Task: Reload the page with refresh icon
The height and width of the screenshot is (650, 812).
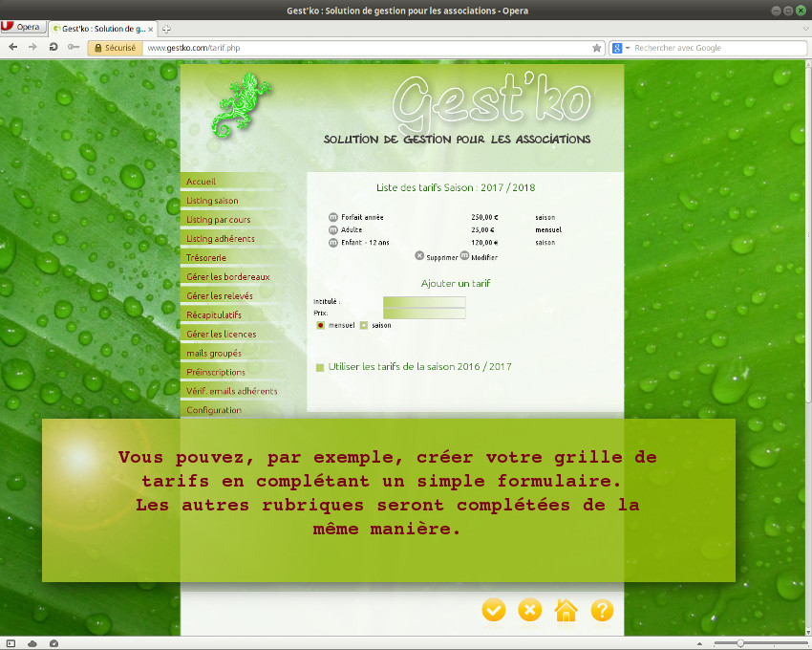Action: 53,47
